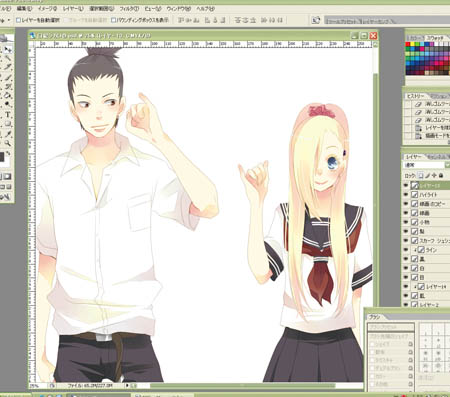Click the align vertical centers icon
The image size is (450, 397).
[189, 20]
